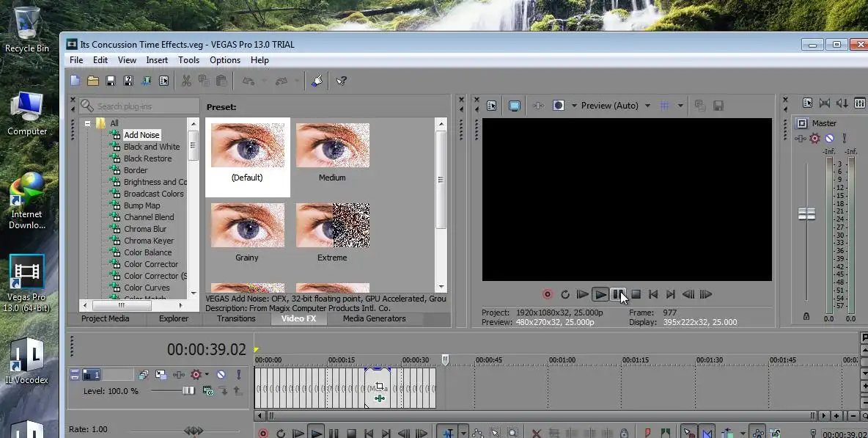
Task: Open the IL Vocodex desktop shortcut
Action: tap(26, 361)
